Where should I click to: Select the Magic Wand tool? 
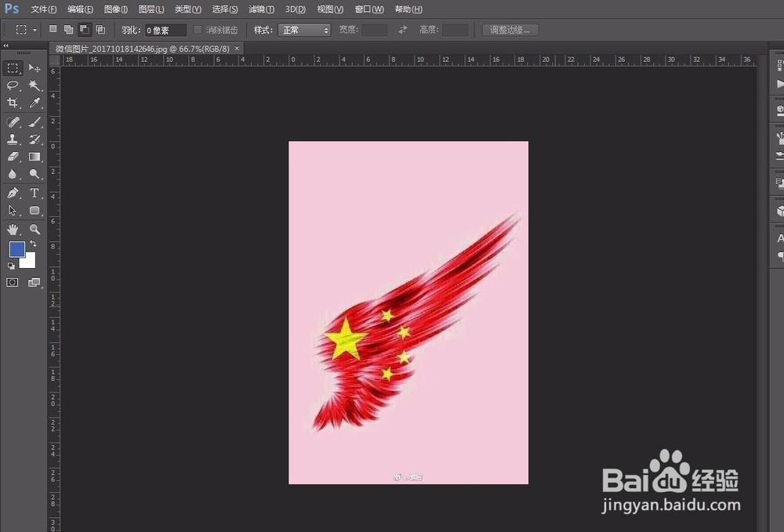pos(34,85)
